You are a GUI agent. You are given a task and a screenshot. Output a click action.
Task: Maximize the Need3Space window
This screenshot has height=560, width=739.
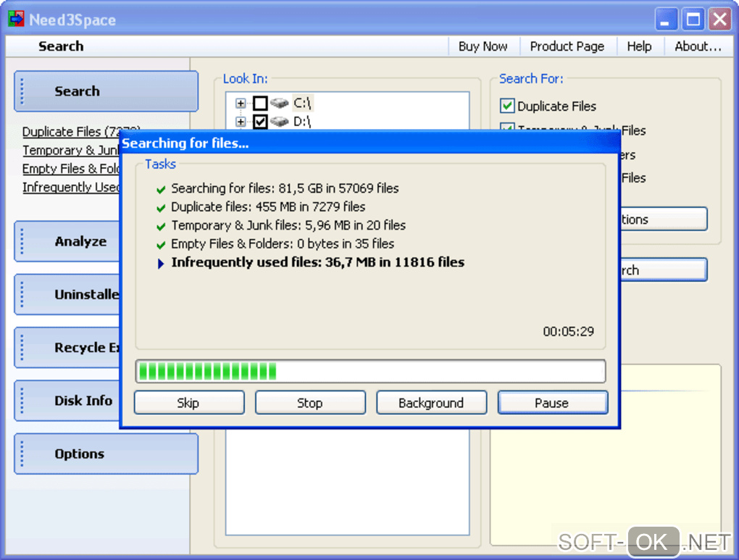(693, 20)
